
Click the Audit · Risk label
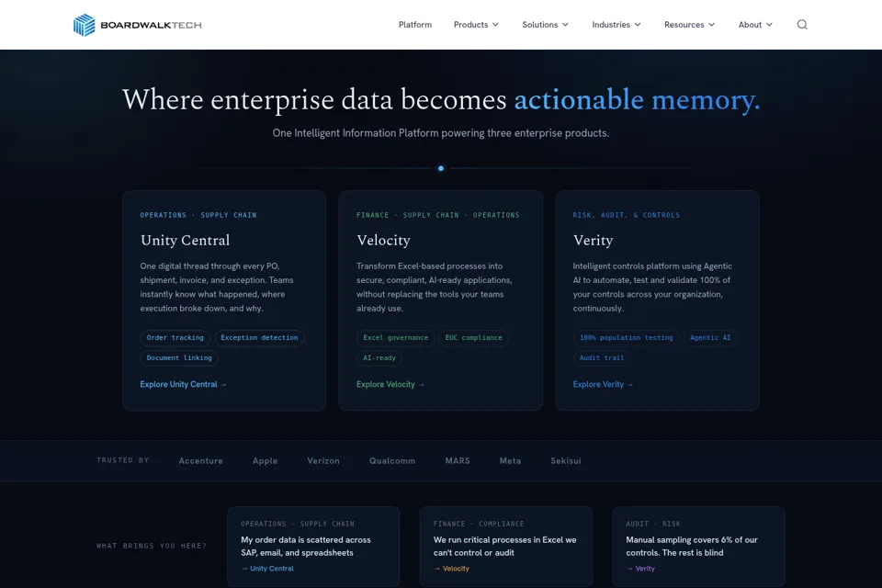click(653, 524)
